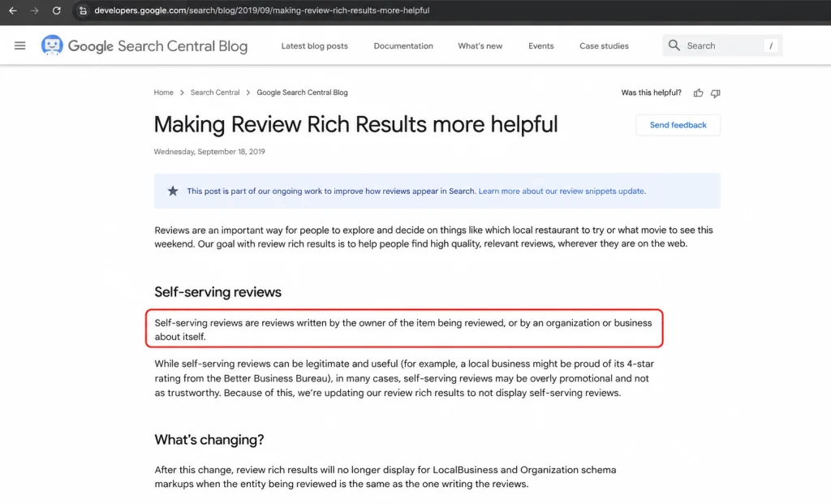This screenshot has height=504, width=831.
Task: Go to Documentation tab
Action: coord(403,46)
